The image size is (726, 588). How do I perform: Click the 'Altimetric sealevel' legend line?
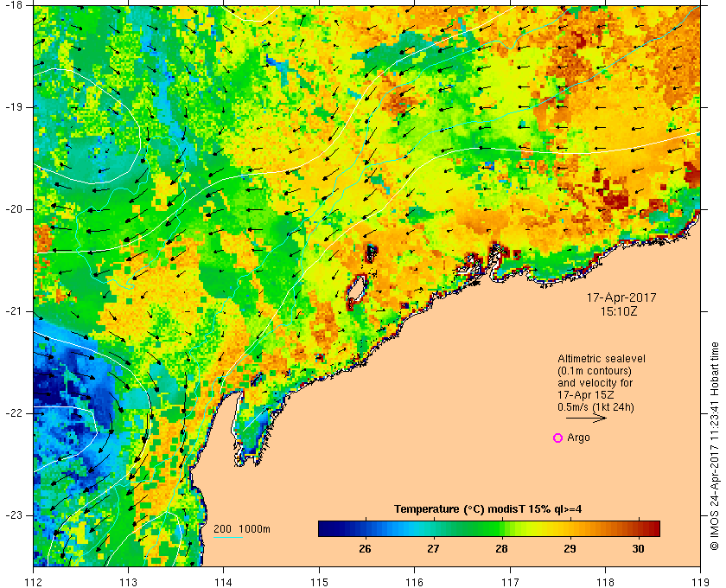pos(601,359)
